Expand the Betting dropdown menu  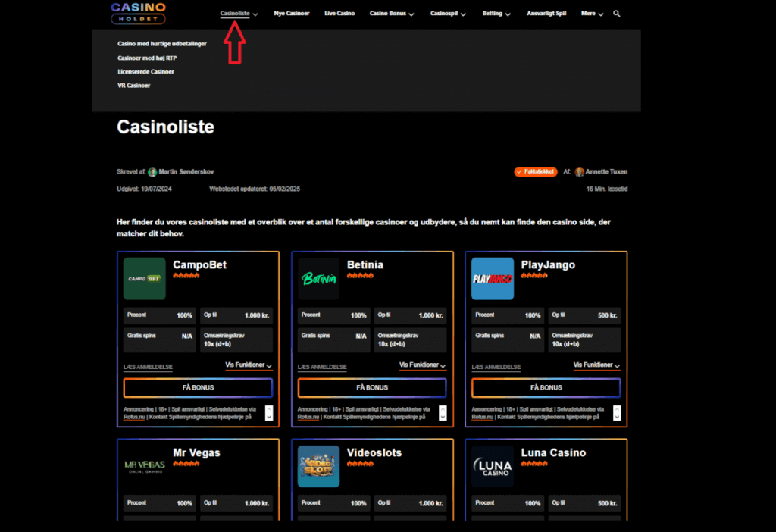click(x=496, y=14)
